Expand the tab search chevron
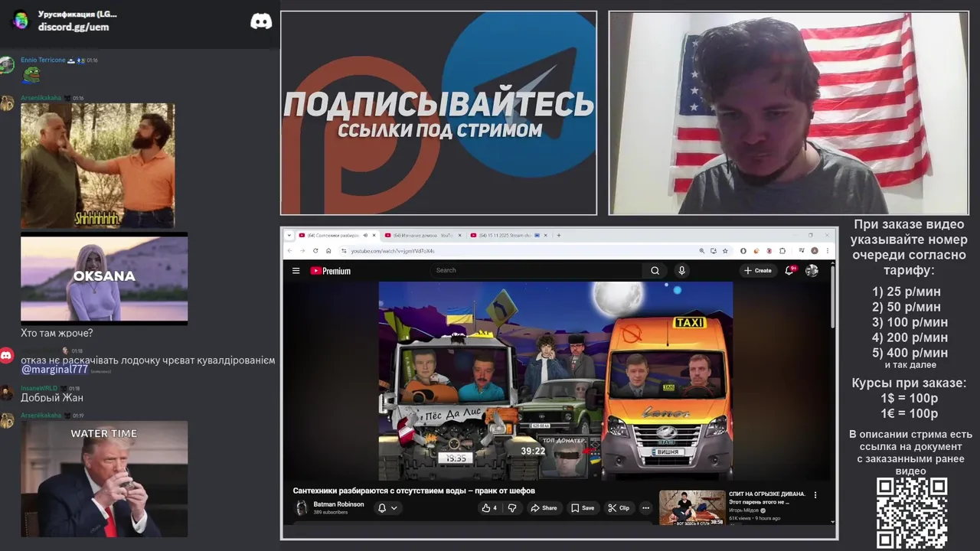This screenshot has height=551, width=980. (289, 235)
